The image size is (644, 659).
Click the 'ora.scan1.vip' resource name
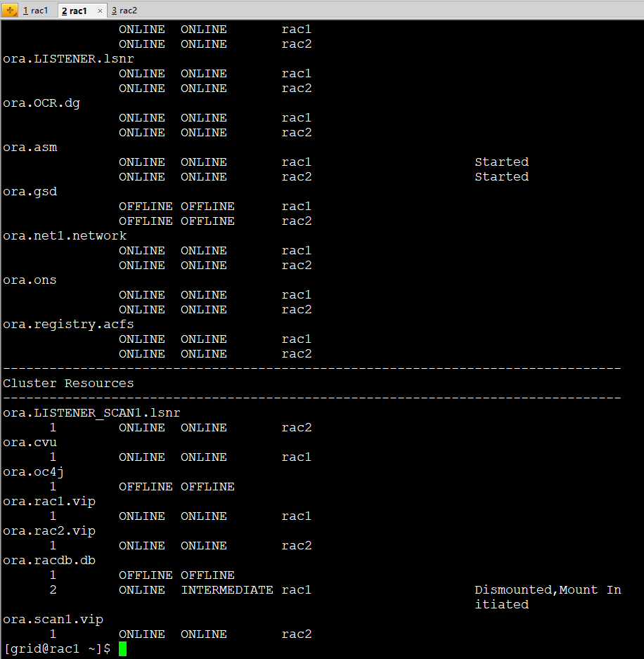click(x=53, y=620)
